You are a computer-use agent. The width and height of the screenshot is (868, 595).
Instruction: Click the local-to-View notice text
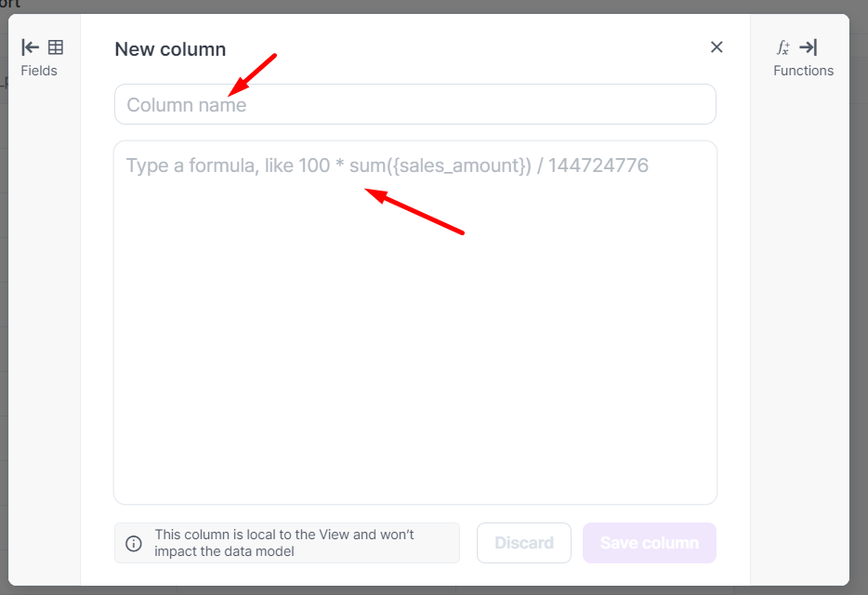(284, 543)
